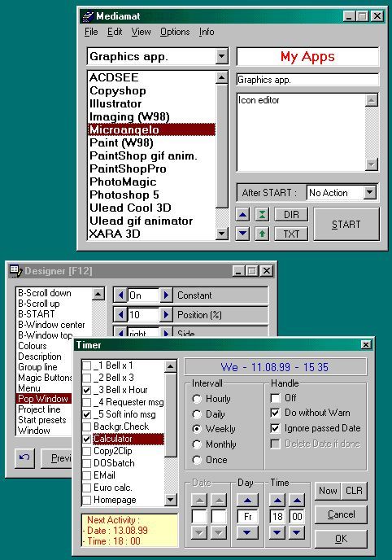
Task: Click the green up arrow icon in Mediamat
Action: pyautogui.click(x=262, y=234)
